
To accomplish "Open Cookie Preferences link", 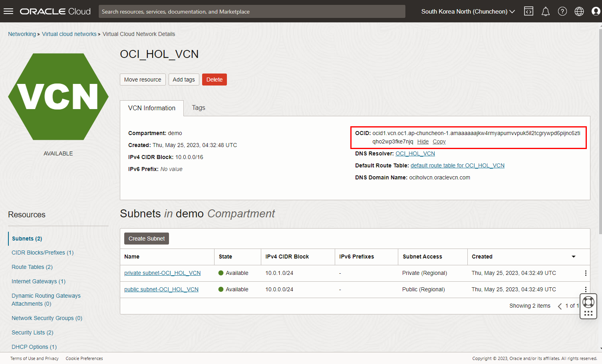I will click(84, 358).
